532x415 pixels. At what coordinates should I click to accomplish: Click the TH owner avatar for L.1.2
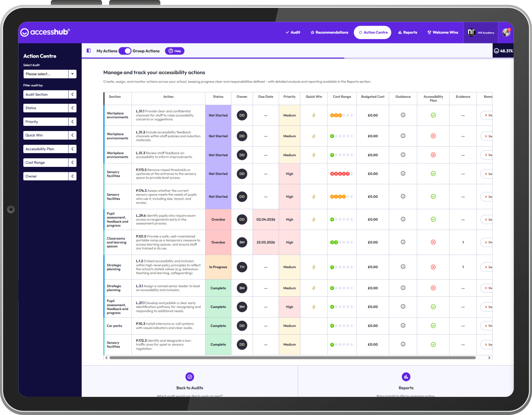242,267
